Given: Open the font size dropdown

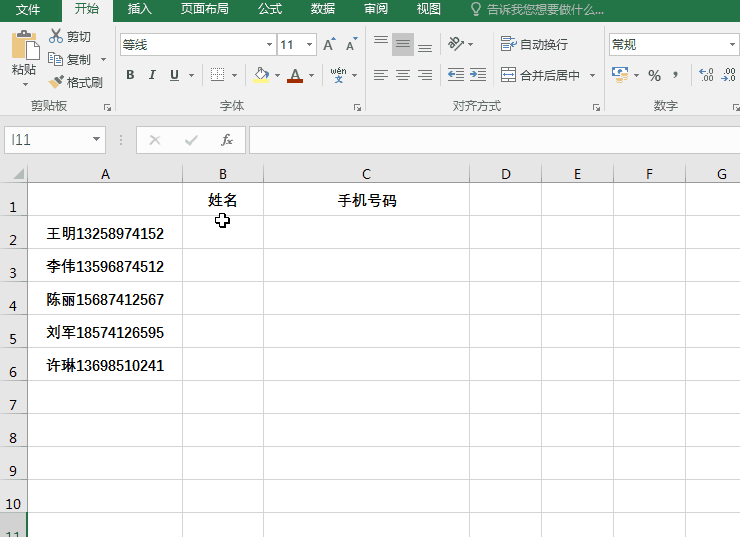Looking at the screenshot, I should point(310,45).
